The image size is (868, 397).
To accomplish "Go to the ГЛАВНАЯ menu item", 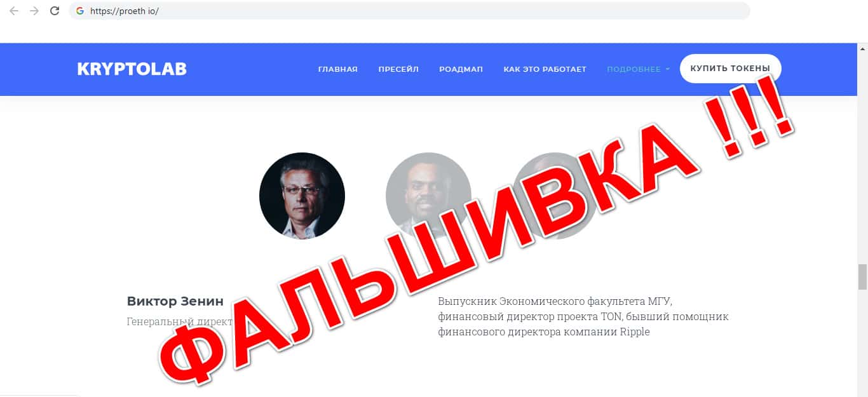I will (338, 69).
